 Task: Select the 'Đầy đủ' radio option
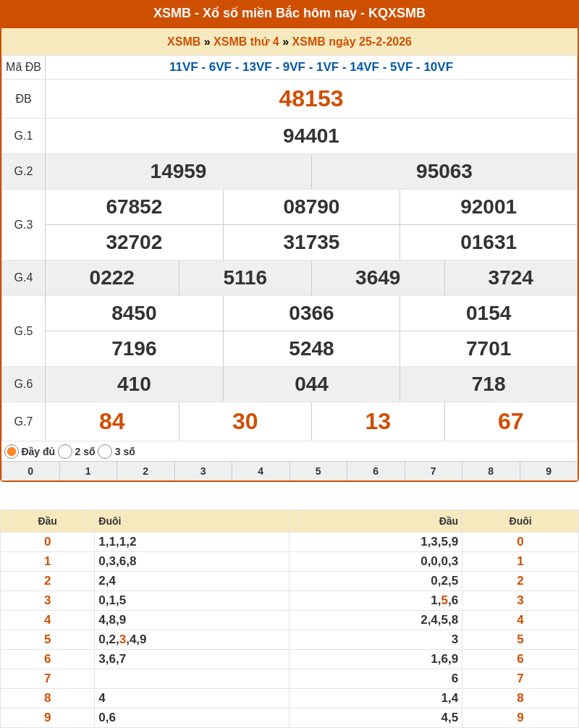(x=12, y=452)
